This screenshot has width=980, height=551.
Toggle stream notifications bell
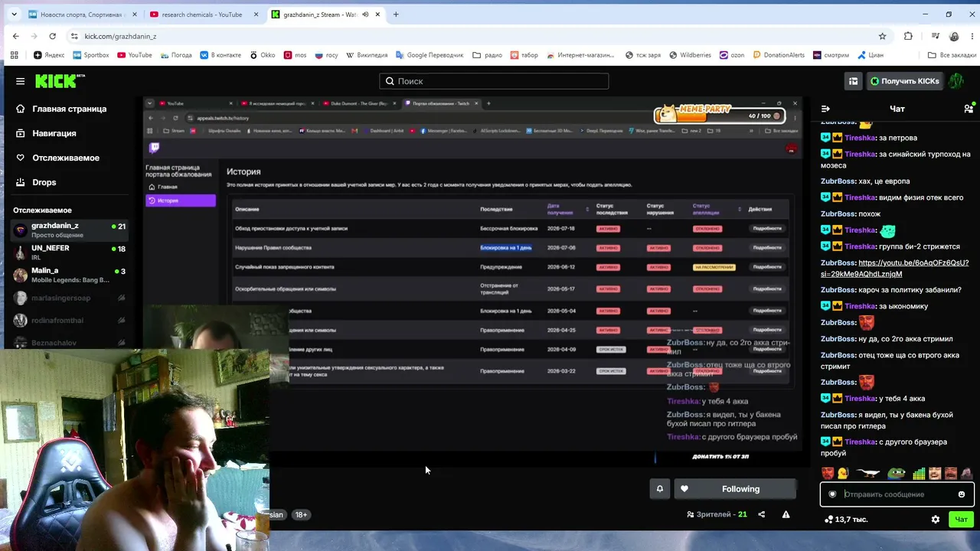[660, 489]
